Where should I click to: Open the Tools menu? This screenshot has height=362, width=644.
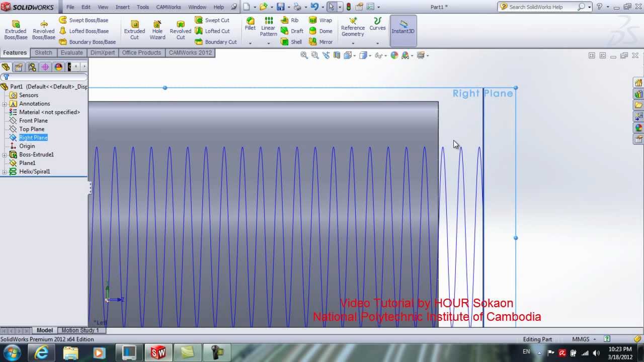point(143,7)
